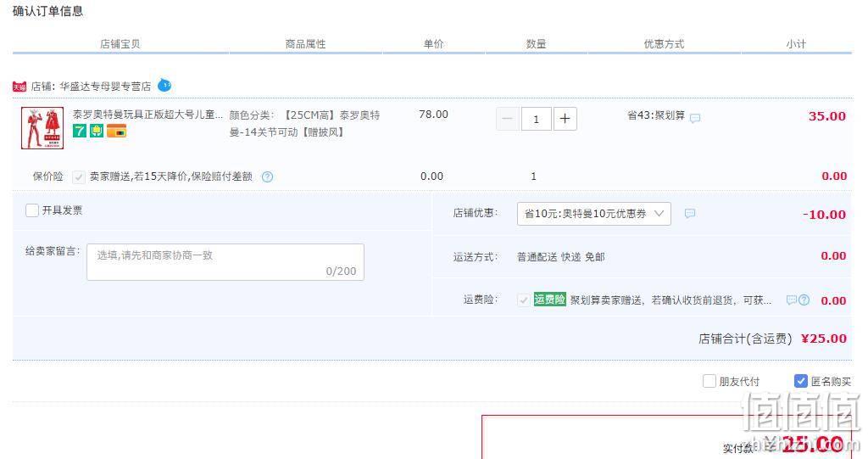Open the Ultraman toy product thumbnail

point(42,128)
